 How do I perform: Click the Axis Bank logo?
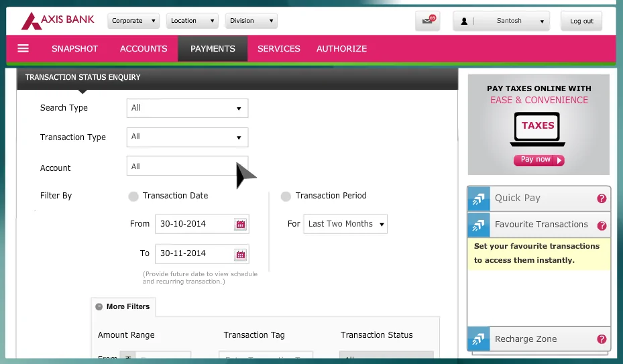(58, 21)
